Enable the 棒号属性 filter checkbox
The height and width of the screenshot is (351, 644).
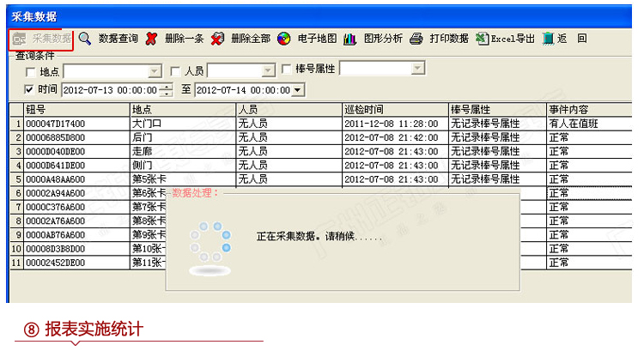[x=287, y=69]
